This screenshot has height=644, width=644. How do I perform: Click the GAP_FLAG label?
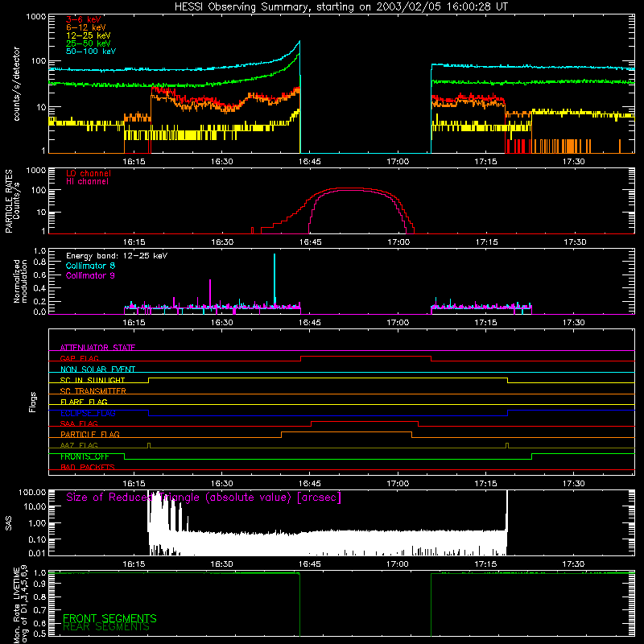pyautogui.click(x=79, y=358)
